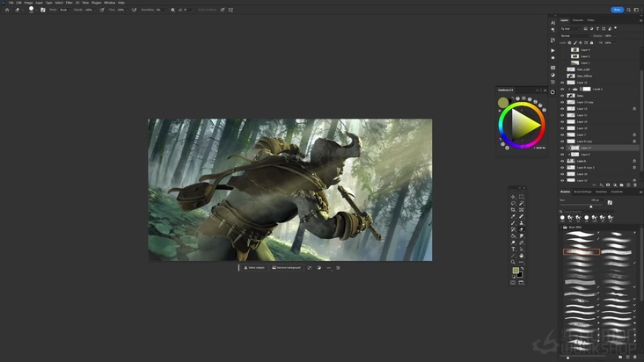
Task: Select the History Brush tool
Action: click(x=513, y=229)
